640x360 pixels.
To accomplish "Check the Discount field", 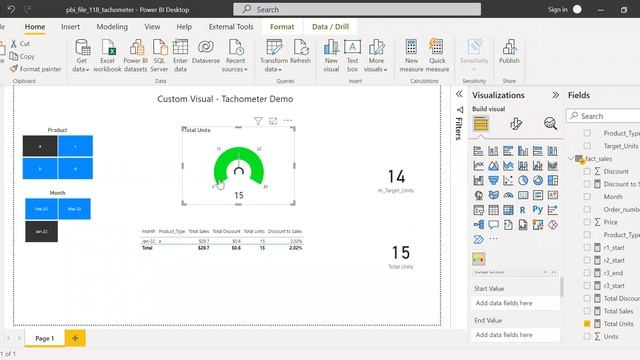I will click(587, 171).
